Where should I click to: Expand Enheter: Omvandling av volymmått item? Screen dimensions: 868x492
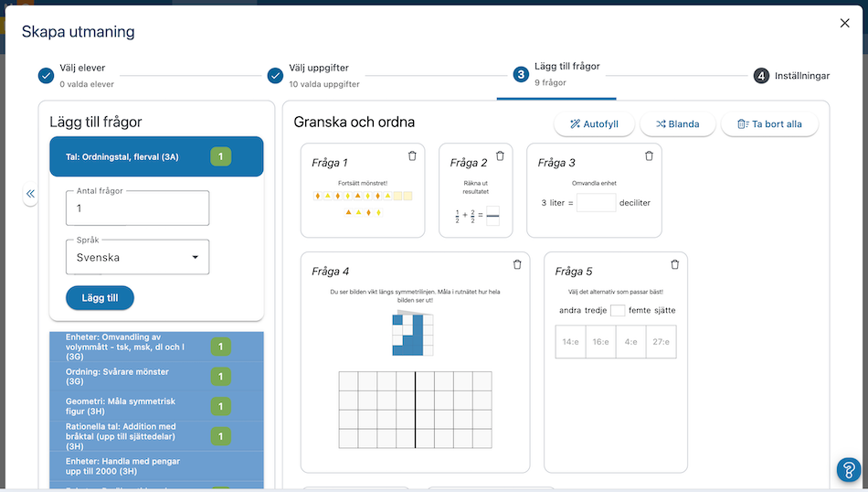156,347
